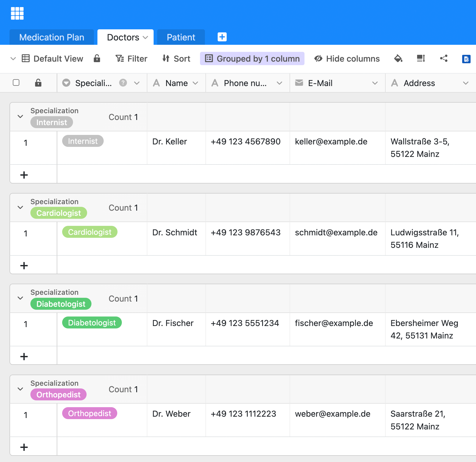
Task: Expand the views list chevron
Action: (x=13, y=59)
